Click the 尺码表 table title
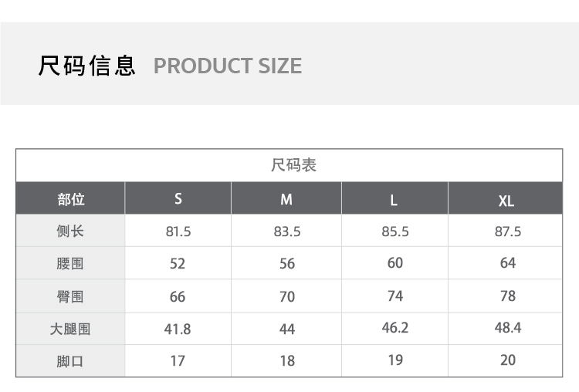Image resolution: width=579 pixels, height=392 pixels. pos(293,165)
